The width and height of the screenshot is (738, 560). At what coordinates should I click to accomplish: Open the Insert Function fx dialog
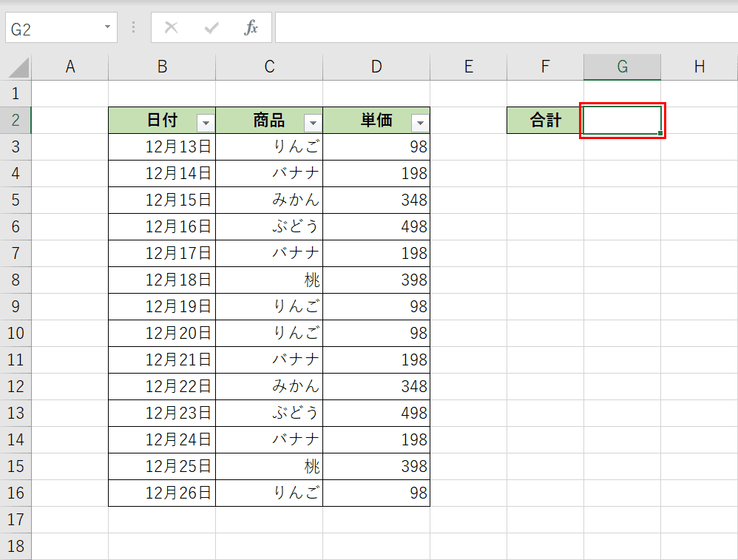coord(251,28)
